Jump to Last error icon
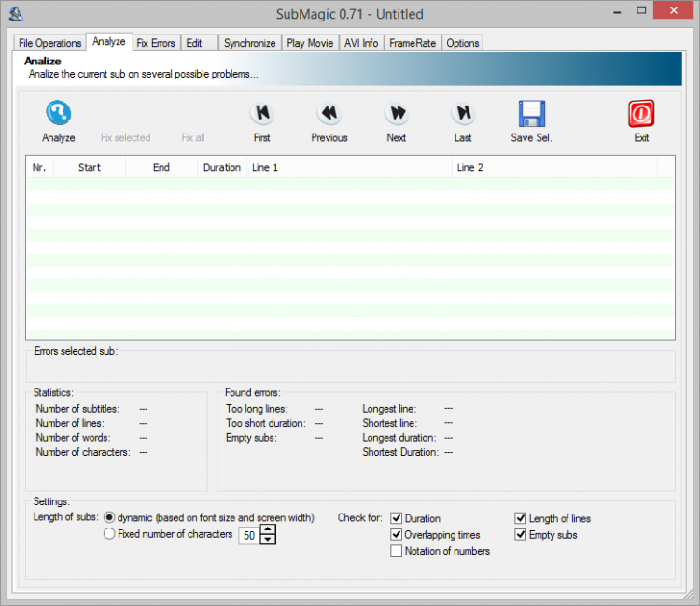The image size is (700, 606). [x=463, y=113]
